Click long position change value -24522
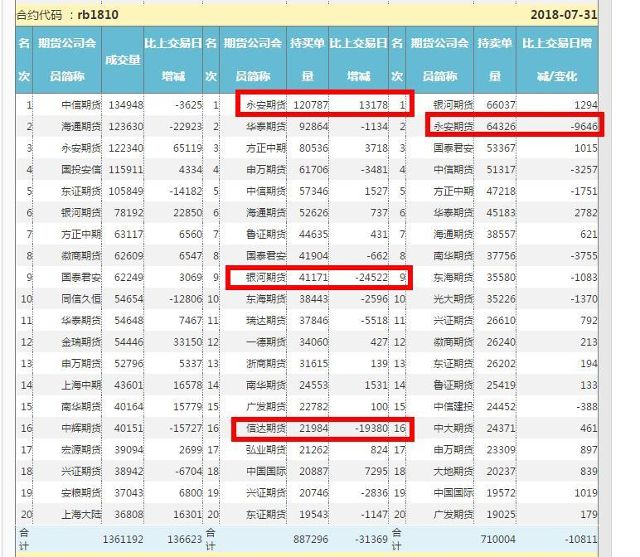The image size is (640, 557). point(371,277)
